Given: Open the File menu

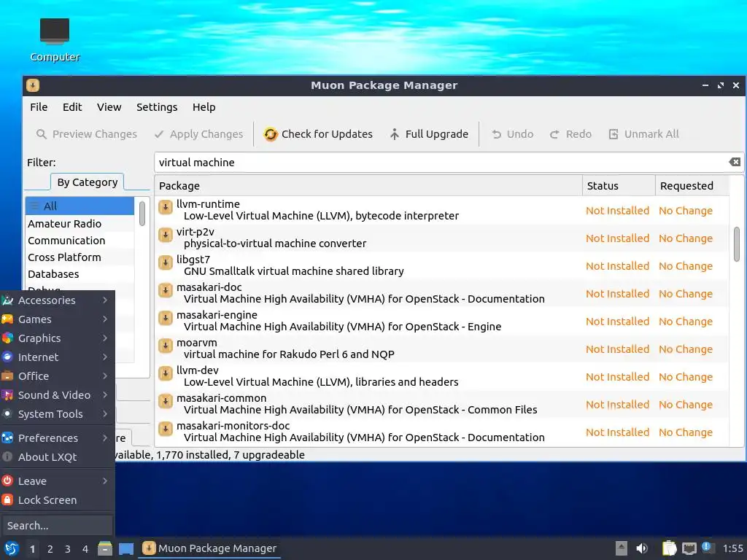Looking at the screenshot, I should tap(39, 107).
